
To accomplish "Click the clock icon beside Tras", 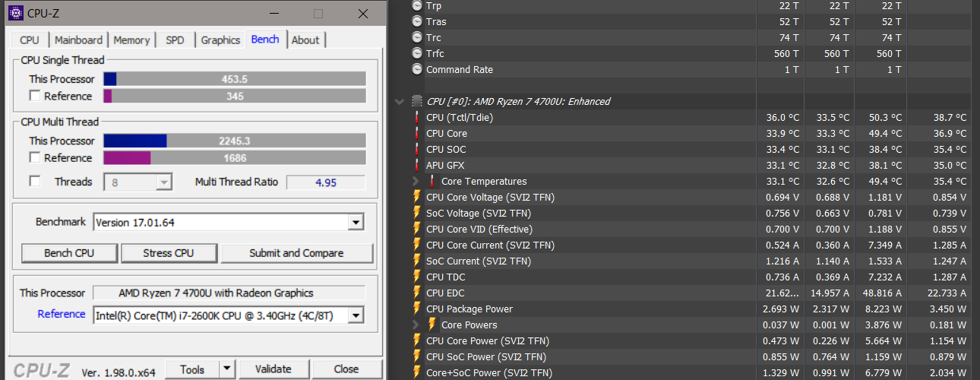I will pos(417,21).
